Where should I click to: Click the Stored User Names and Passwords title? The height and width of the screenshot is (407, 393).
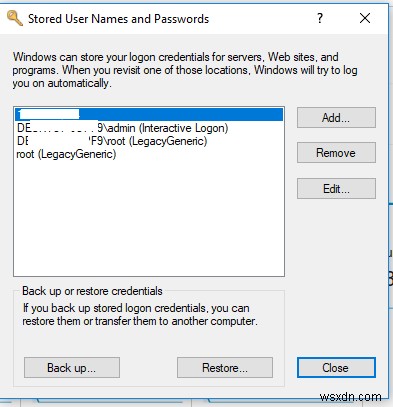(118, 19)
